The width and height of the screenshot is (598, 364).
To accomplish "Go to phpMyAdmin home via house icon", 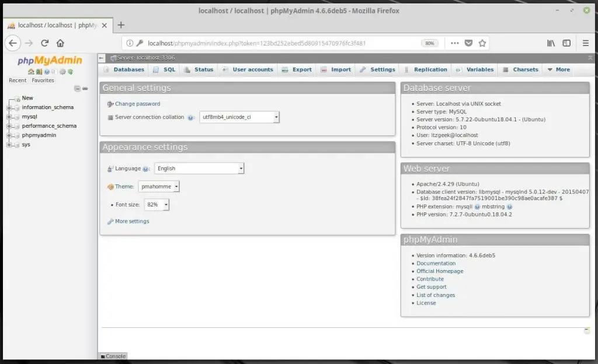I will pos(31,72).
